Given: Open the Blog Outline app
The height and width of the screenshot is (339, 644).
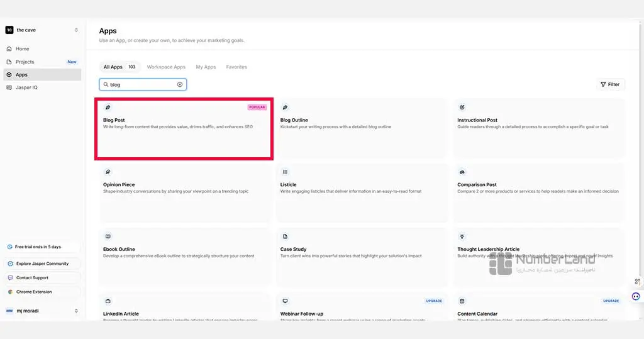Looking at the screenshot, I should click(x=362, y=128).
